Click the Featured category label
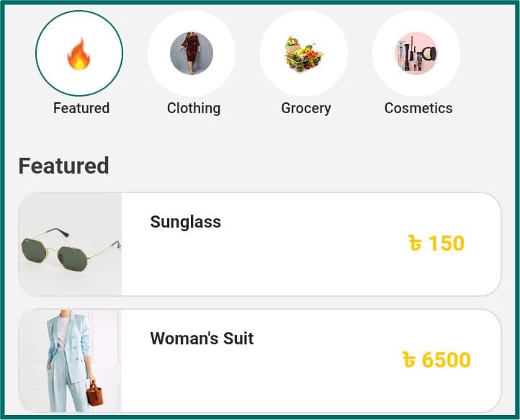 pyautogui.click(x=81, y=108)
